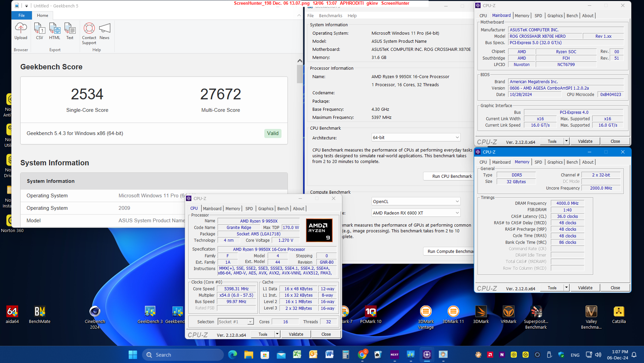Open Tools dropdown arrow in Mainboard CPU-Z window
Image resolution: width=644 pixels, height=363 pixels.
point(566,141)
